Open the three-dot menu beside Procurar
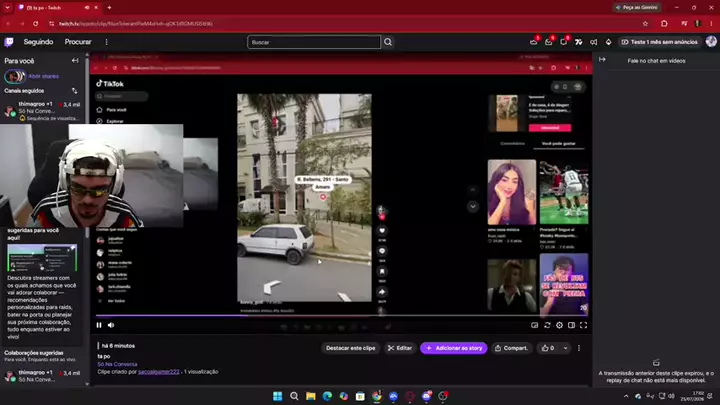 pos(106,42)
